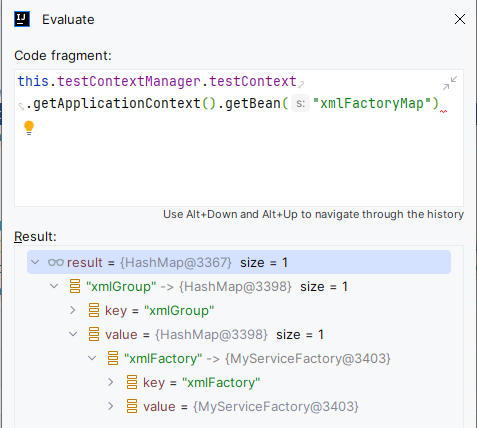Screen dimensions: 477x428
Task: Click the "xmlFactoryMap" string literal
Action: [x=372, y=103]
